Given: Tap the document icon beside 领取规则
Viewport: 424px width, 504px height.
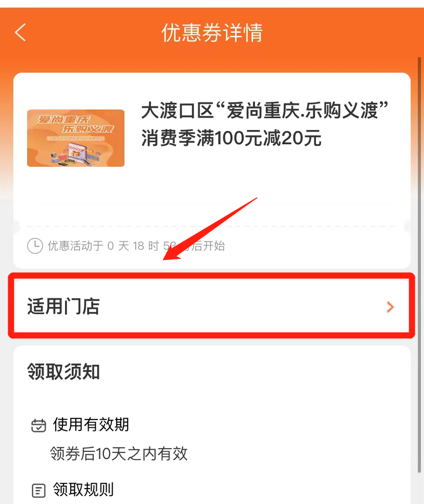Looking at the screenshot, I should coord(38,491).
